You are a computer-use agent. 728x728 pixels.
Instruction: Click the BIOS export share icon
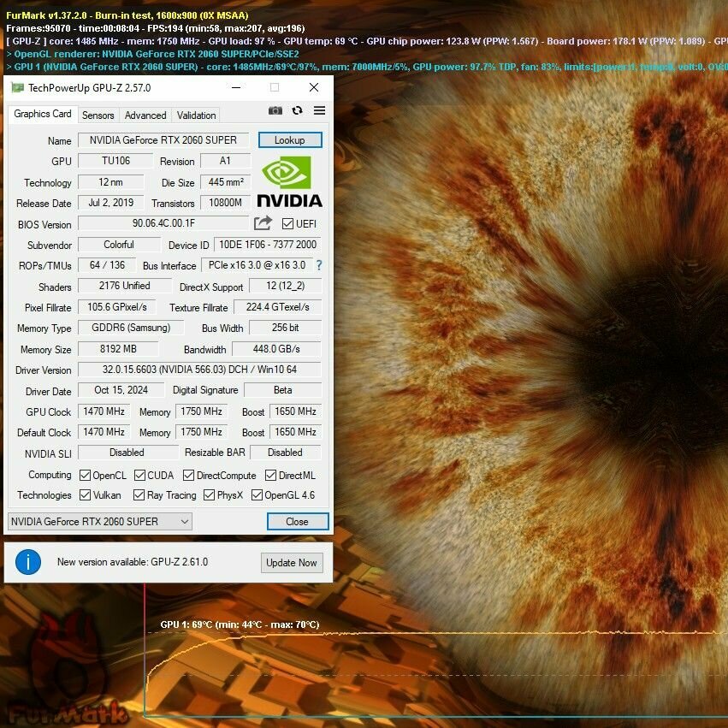point(263,223)
